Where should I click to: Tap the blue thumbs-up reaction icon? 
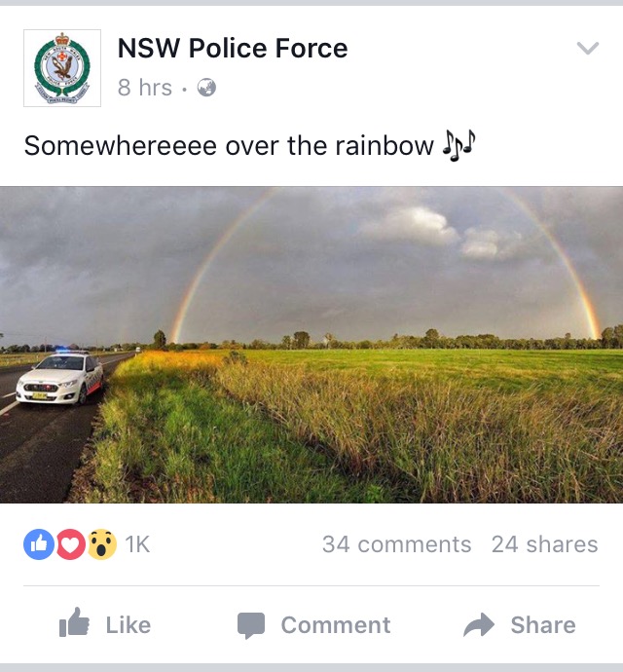[39, 544]
